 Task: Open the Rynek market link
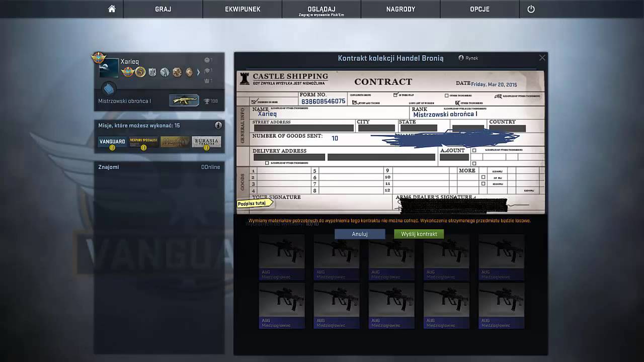468,58
